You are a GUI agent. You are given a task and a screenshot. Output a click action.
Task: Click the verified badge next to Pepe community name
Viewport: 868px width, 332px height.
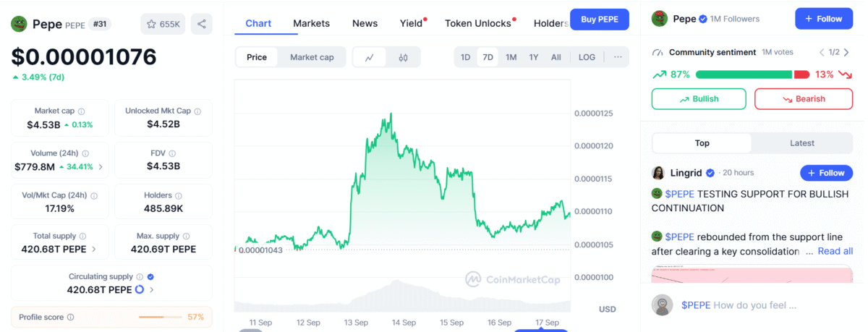(702, 19)
